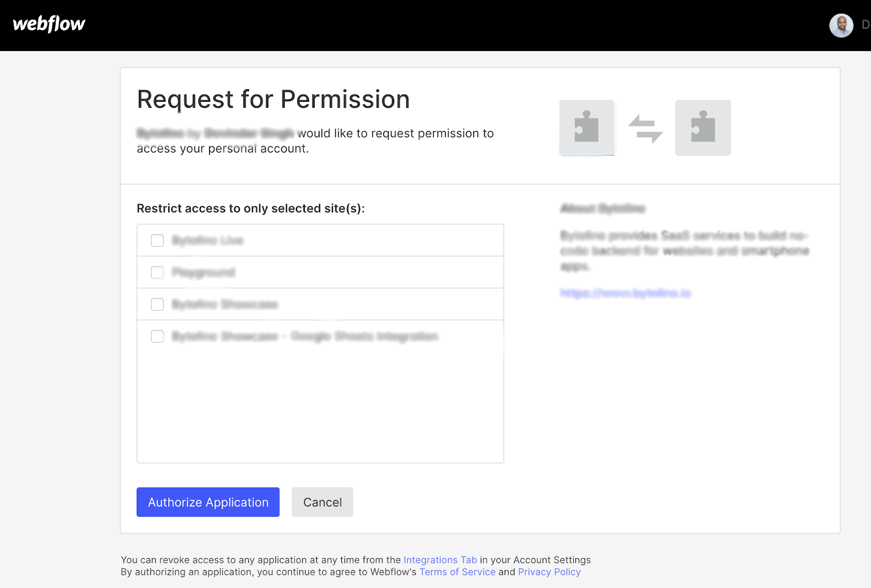This screenshot has width=871, height=588.
Task: Visit the Bytolino website link
Action: [x=625, y=293]
